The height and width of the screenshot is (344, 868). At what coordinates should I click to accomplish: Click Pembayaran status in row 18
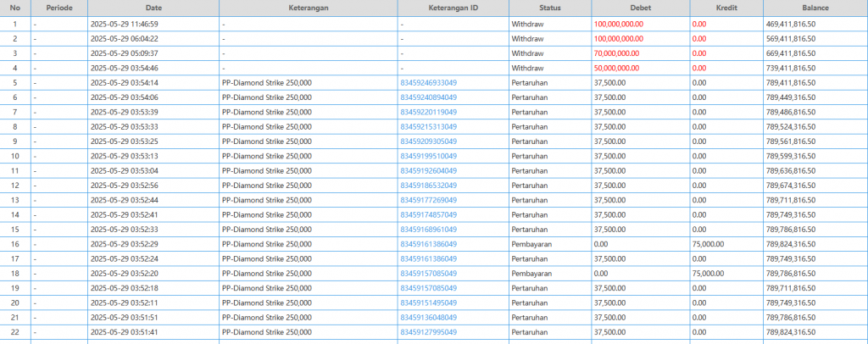point(532,273)
